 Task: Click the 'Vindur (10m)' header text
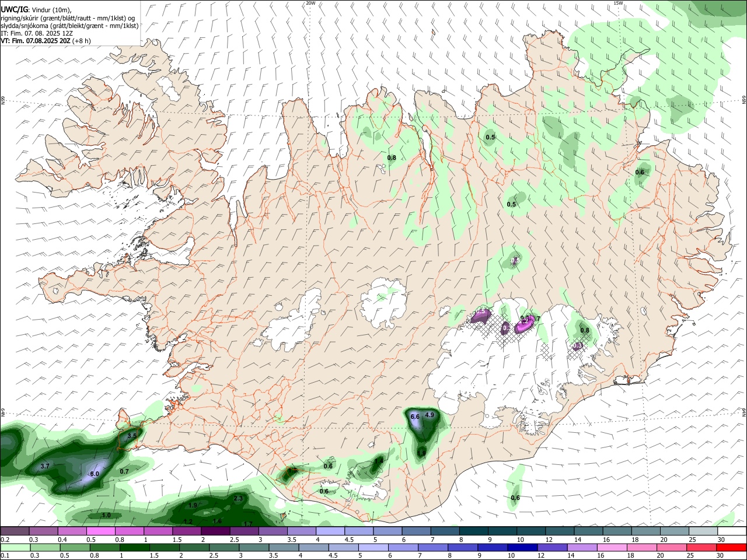[51, 10]
